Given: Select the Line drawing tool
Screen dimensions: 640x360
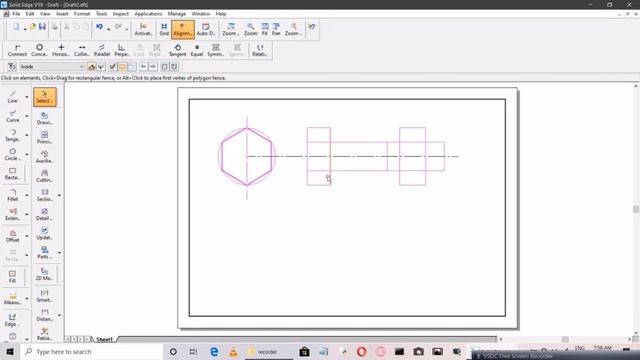Looking at the screenshot, I should 13,97.
